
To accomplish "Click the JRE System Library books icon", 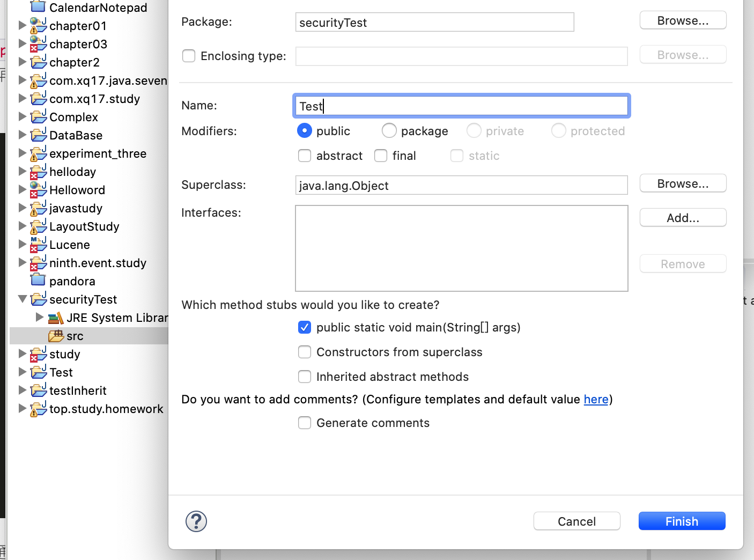I will coord(56,318).
